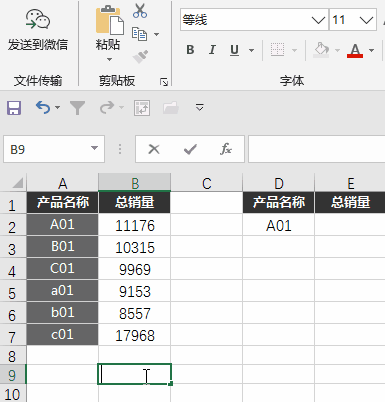Open the Clipboard pane launcher
The height and width of the screenshot is (402, 385).
164,82
